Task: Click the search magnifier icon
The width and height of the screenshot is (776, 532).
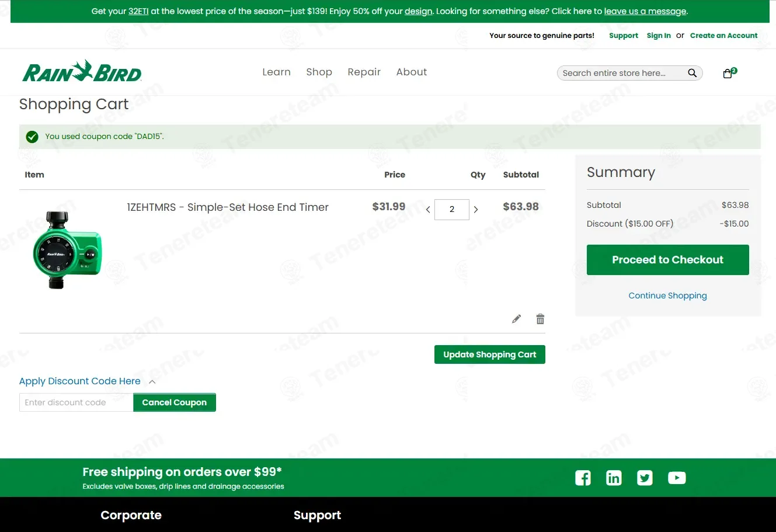Action: (x=692, y=73)
